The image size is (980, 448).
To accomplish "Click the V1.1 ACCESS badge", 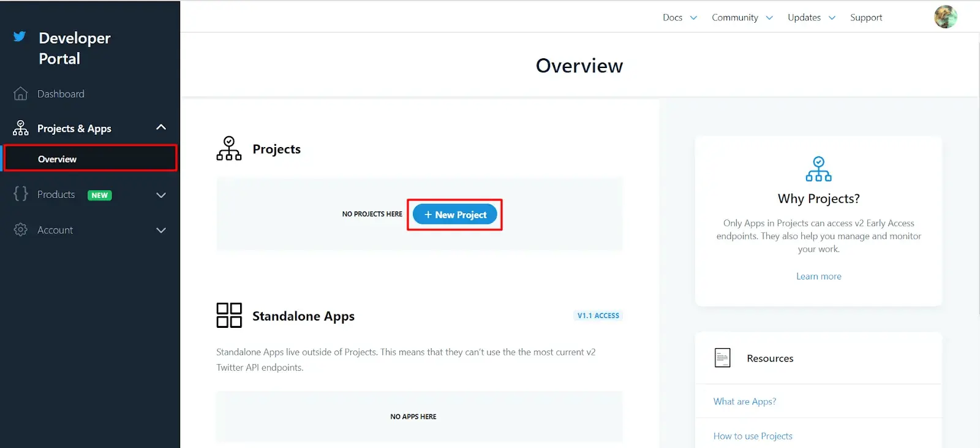I will (598, 316).
